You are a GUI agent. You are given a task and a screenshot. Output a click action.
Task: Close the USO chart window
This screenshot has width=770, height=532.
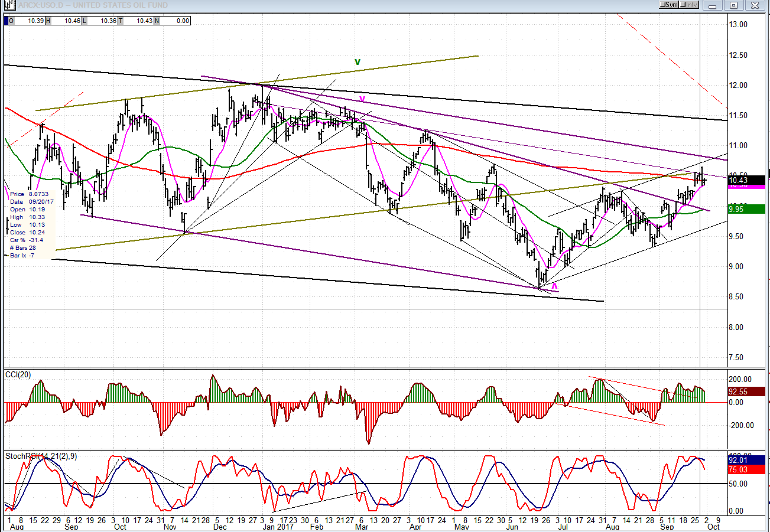(753, 5)
